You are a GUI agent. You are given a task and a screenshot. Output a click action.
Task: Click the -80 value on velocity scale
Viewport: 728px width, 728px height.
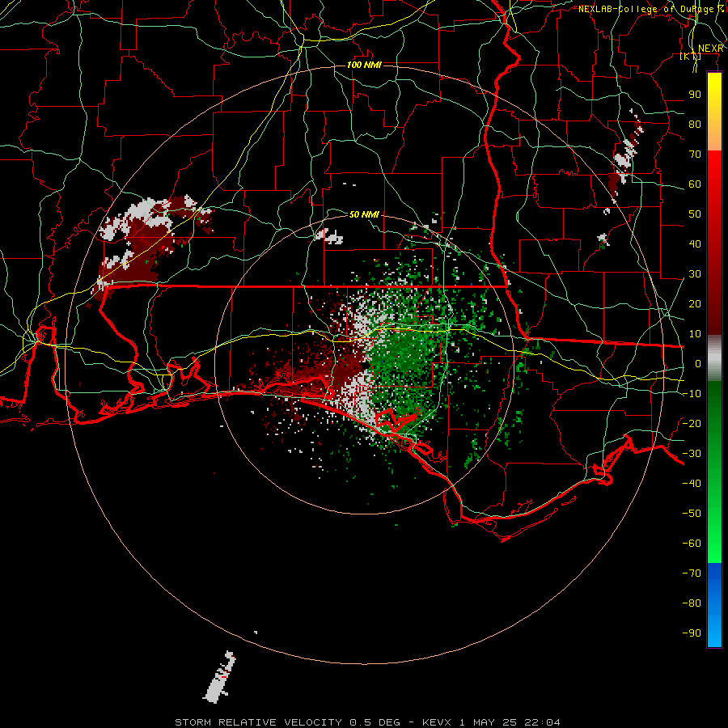pyautogui.click(x=692, y=603)
